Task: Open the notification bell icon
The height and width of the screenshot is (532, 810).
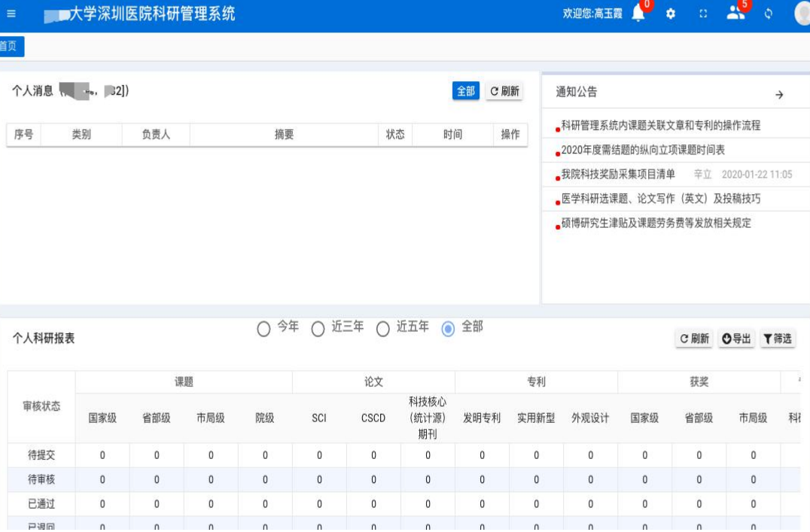Action: click(638, 14)
